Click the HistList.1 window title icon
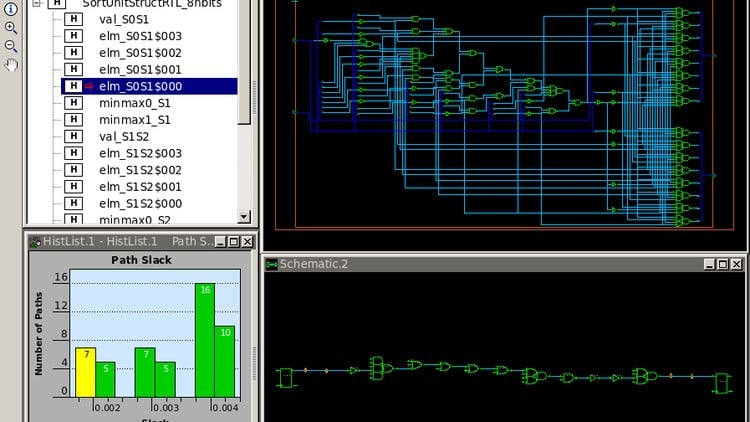Screen dimensions: 750x422 click(35, 241)
